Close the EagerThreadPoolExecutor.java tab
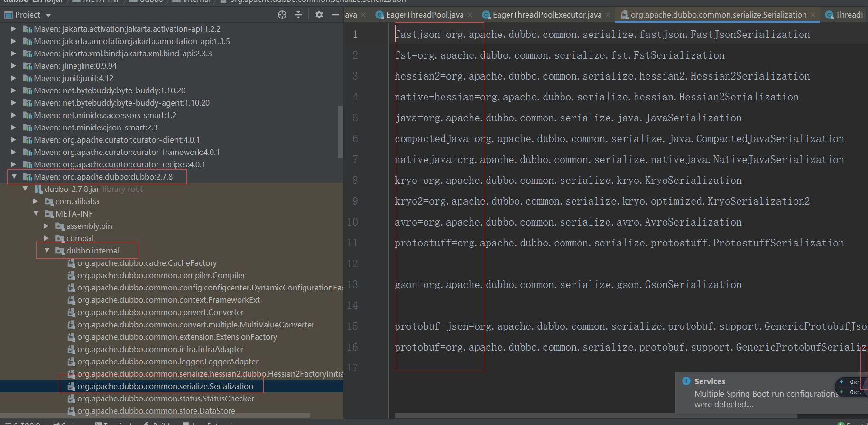The height and width of the screenshot is (425, 868). point(608,15)
